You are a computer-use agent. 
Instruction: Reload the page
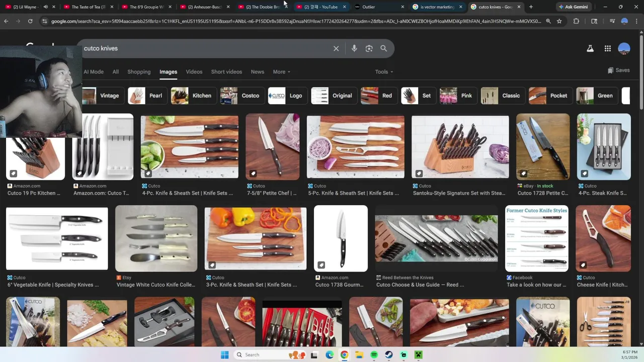tap(30, 21)
